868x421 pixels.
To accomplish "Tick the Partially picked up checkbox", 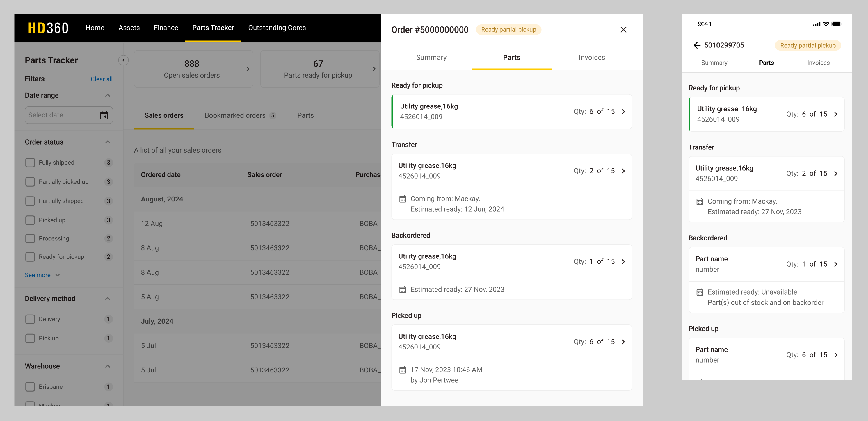I will tap(30, 182).
